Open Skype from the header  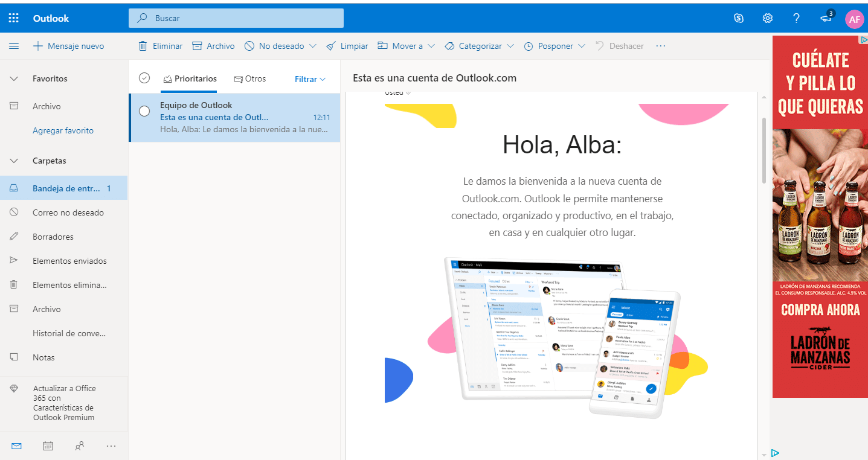tap(738, 18)
